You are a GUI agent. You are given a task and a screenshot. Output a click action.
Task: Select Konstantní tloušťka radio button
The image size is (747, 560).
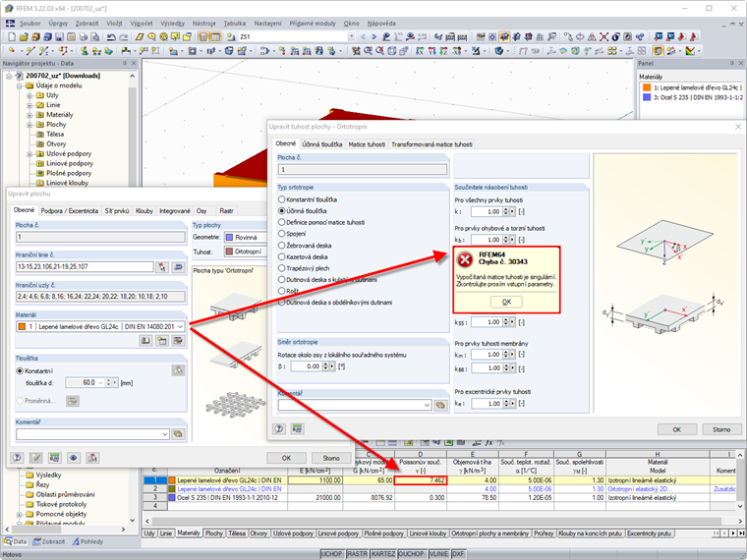[281, 199]
